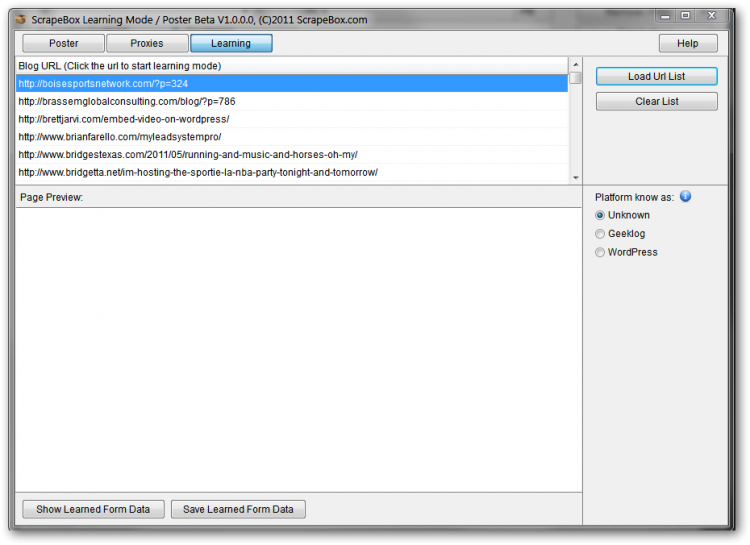Select the boisesportsnetwork.com/?p=324 URL

[x=292, y=84]
